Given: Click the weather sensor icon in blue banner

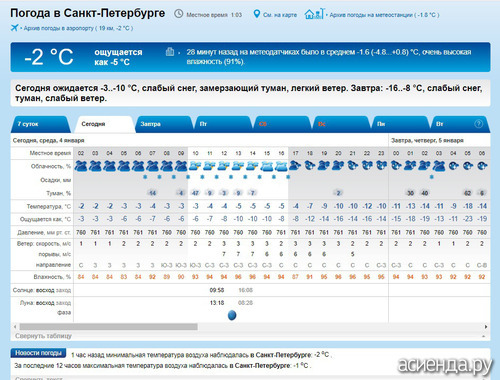Looking at the screenshot, I should [x=170, y=52].
